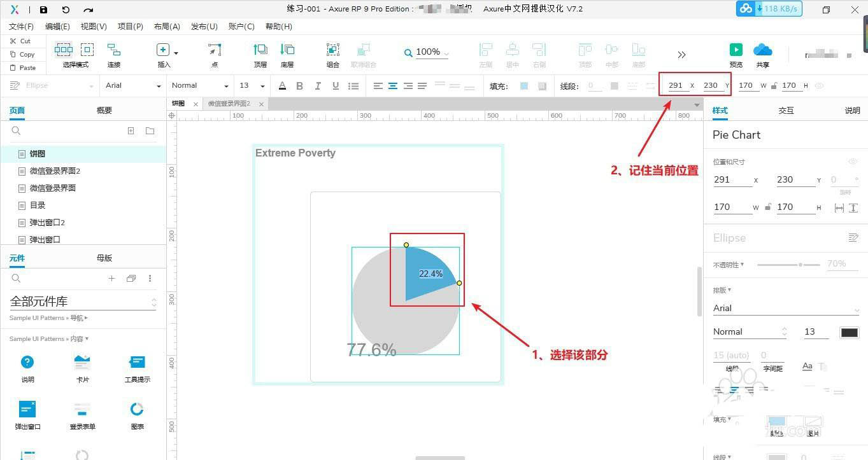This screenshot has height=460, width=868.
Task: Open the 文件(F) menu
Action: coord(21,26)
